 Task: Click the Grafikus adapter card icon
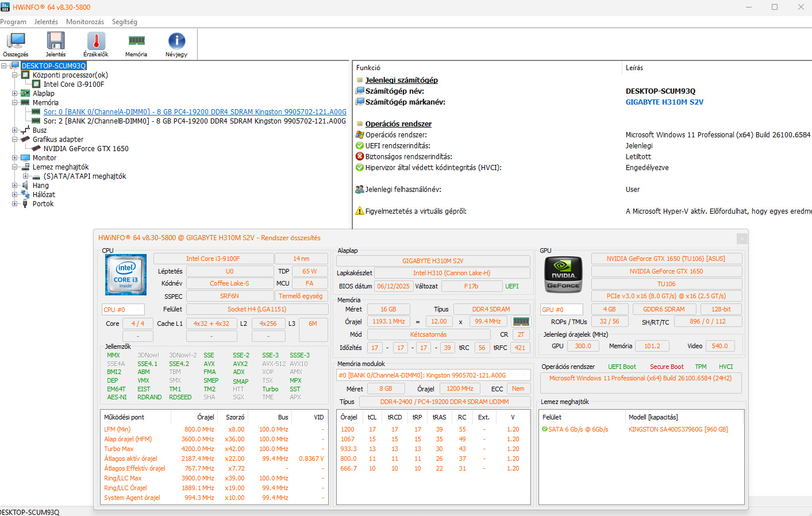click(x=25, y=139)
